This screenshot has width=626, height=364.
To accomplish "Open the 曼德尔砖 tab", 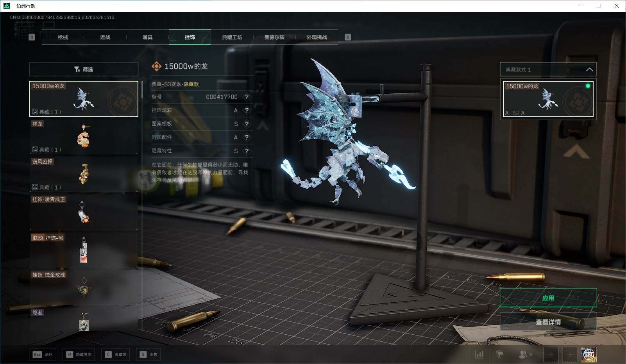I will click(x=274, y=37).
